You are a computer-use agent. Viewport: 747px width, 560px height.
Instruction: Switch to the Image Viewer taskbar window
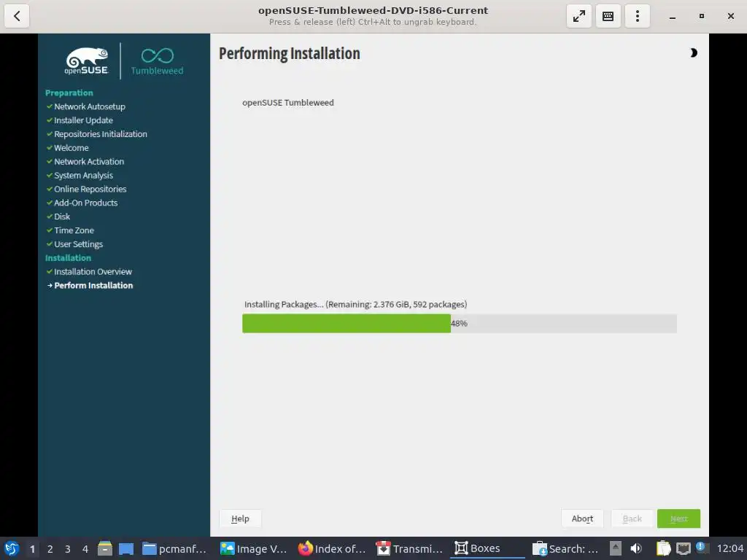pos(253,548)
